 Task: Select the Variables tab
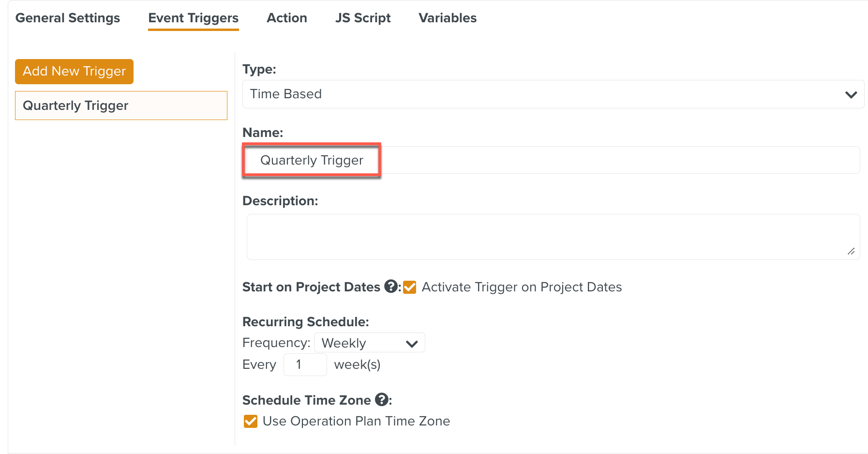point(448,18)
